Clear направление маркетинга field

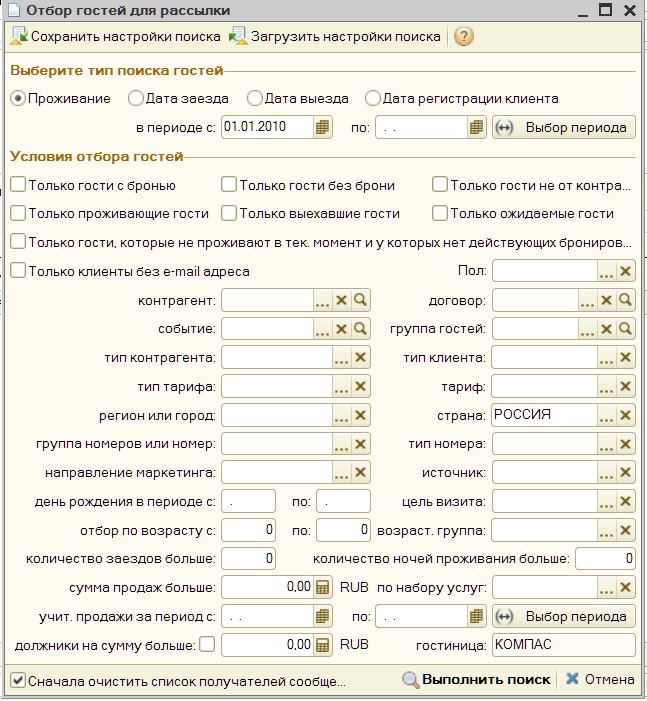360,473
